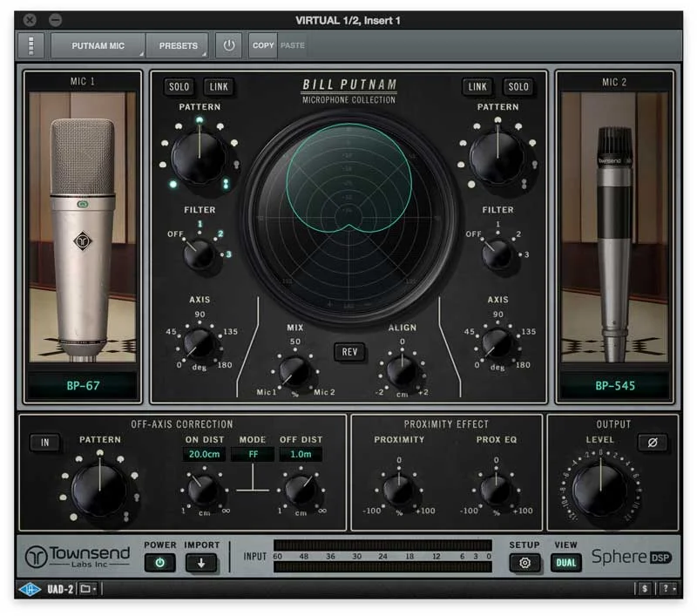This screenshot has height=616, width=697.
Task: Click the Townsend Labs logo
Action: point(78,557)
